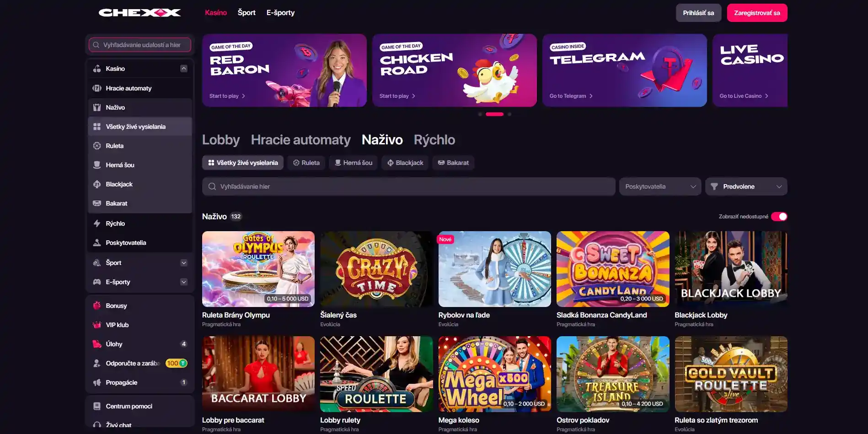The image size is (868, 434).
Task: Click Start to play on Red Baron banner
Action: click(x=227, y=96)
